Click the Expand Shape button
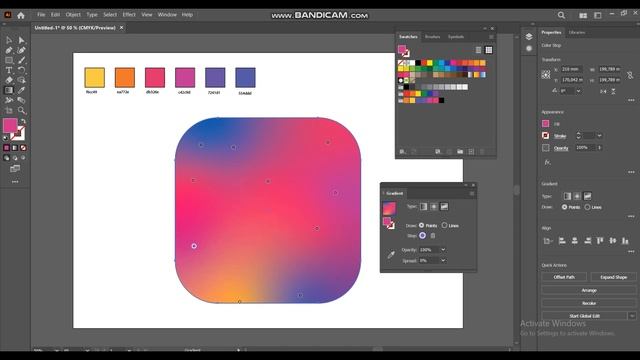This screenshot has height=360, width=640. 613,277
